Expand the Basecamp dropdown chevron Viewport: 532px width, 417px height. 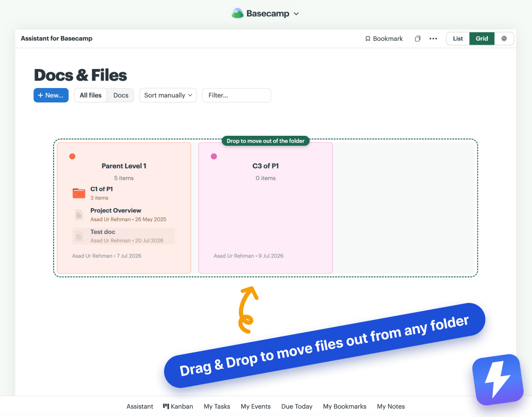click(x=296, y=14)
